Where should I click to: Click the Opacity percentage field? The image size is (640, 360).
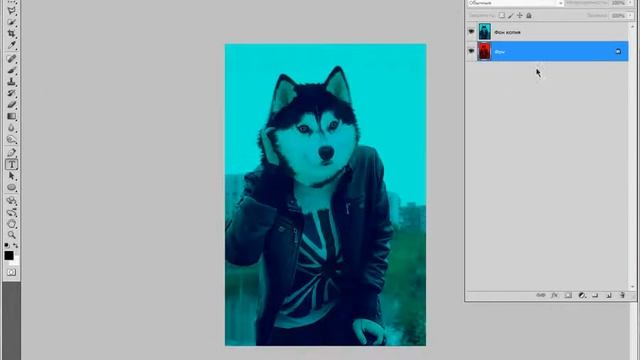tap(618, 3)
